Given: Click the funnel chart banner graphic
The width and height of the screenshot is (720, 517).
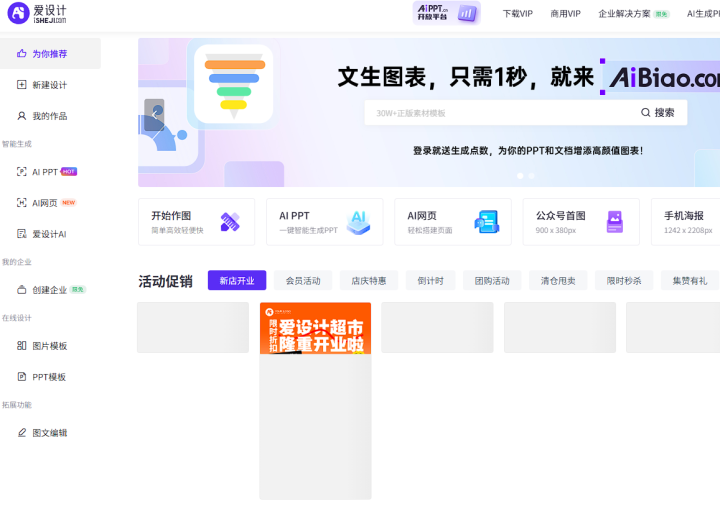Looking at the screenshot, I should click(234, 84).
